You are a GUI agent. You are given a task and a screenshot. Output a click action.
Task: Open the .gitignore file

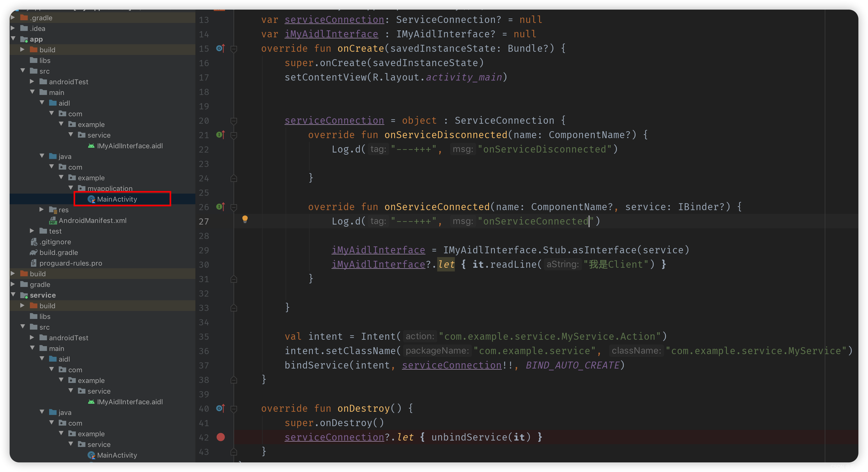(55, 242)
